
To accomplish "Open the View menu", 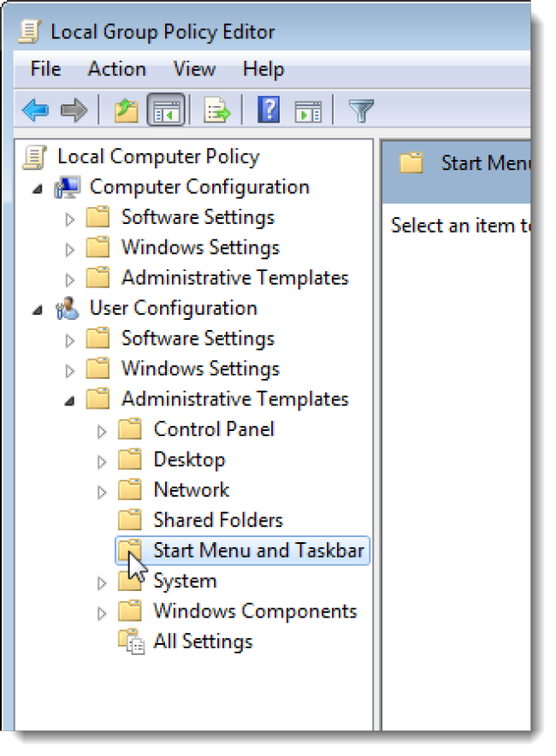I will [193, 68].
